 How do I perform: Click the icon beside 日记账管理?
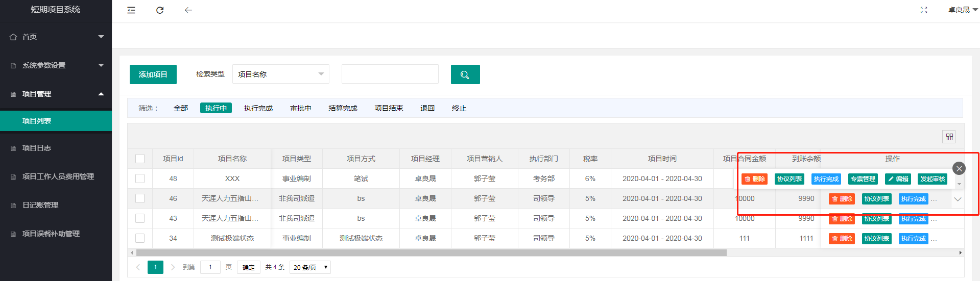pyautogui.click(x=13, y=205)
